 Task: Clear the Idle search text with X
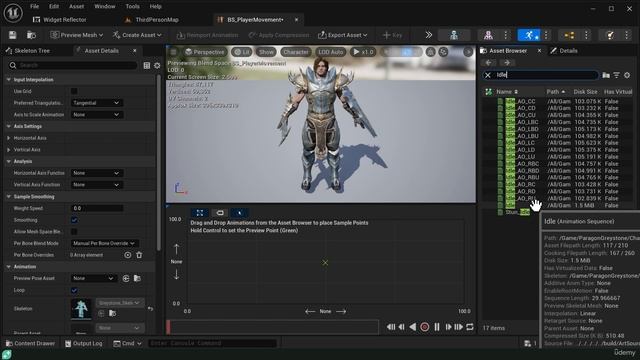click(488, 75)
